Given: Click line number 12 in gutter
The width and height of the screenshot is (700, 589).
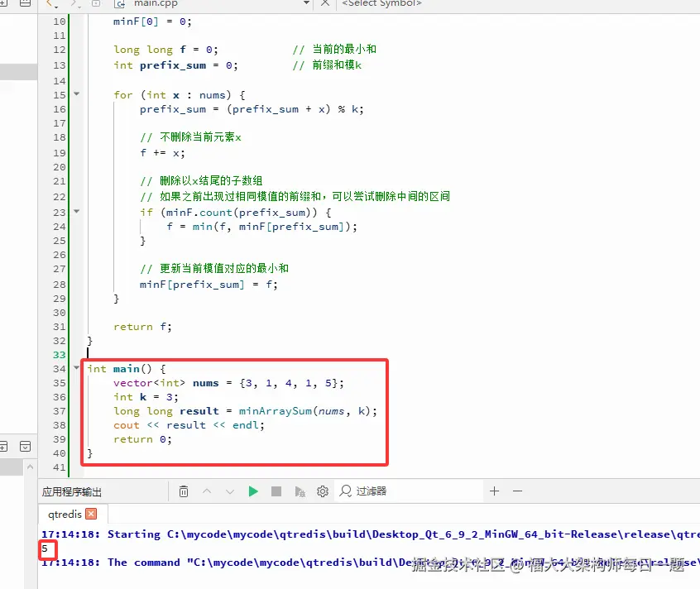Looking at the screenshot, I should point(59,50).
